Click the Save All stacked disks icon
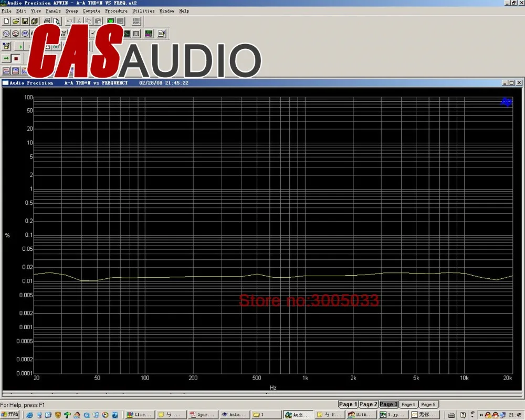Screen dimensions: 525x420 pyautogui.click(x=34, y=21)
